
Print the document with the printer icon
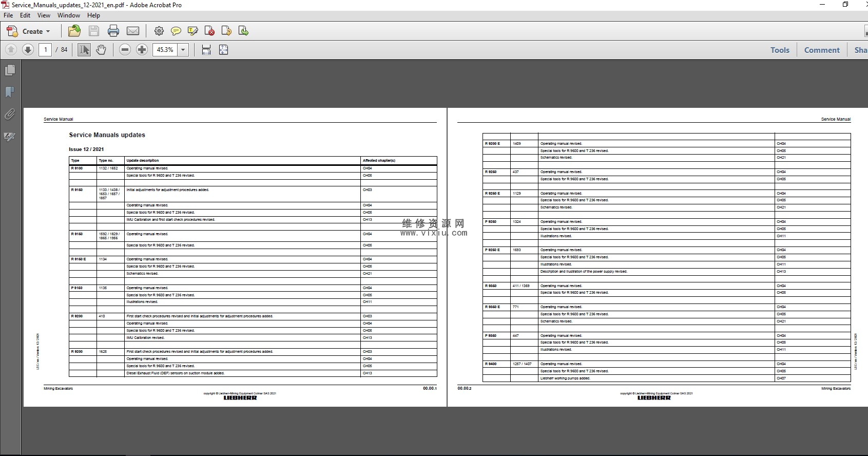click(x=113, y=31)
